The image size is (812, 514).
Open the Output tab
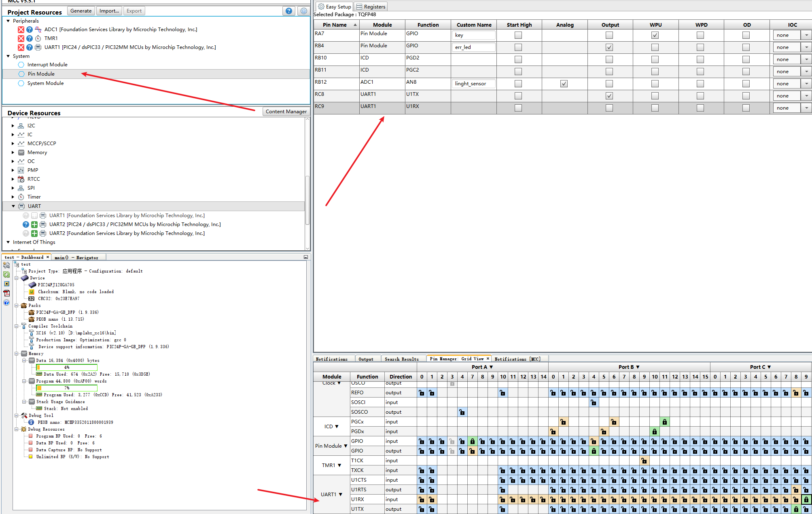click(366, 359)
